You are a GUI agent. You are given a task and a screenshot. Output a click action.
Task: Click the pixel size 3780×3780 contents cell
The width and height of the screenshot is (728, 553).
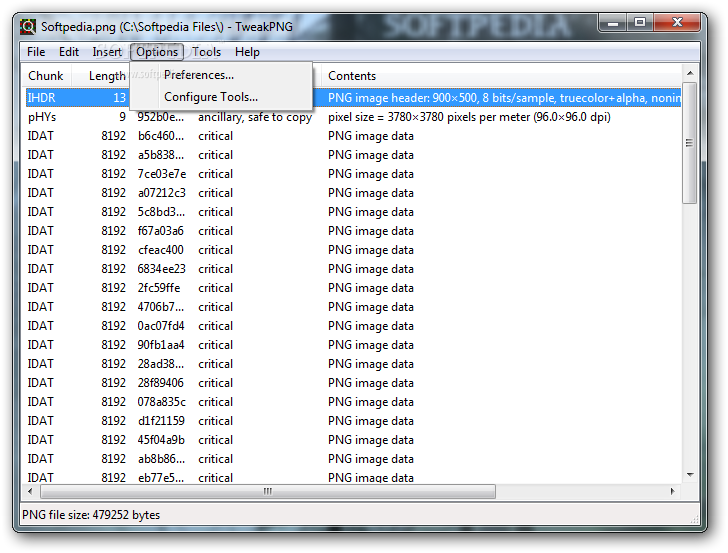pyautogui.click(x=469, y=117)
